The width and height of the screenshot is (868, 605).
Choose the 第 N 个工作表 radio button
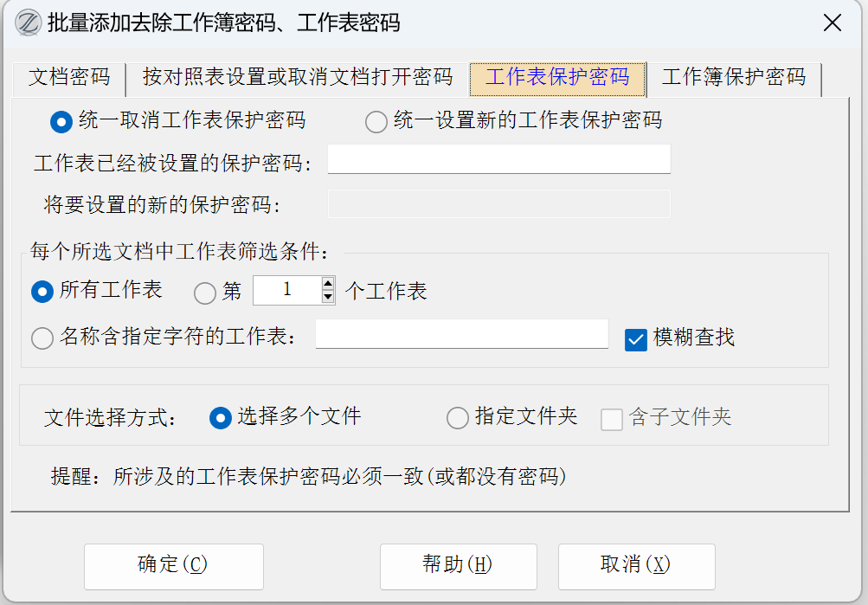[x=205, y=293]
